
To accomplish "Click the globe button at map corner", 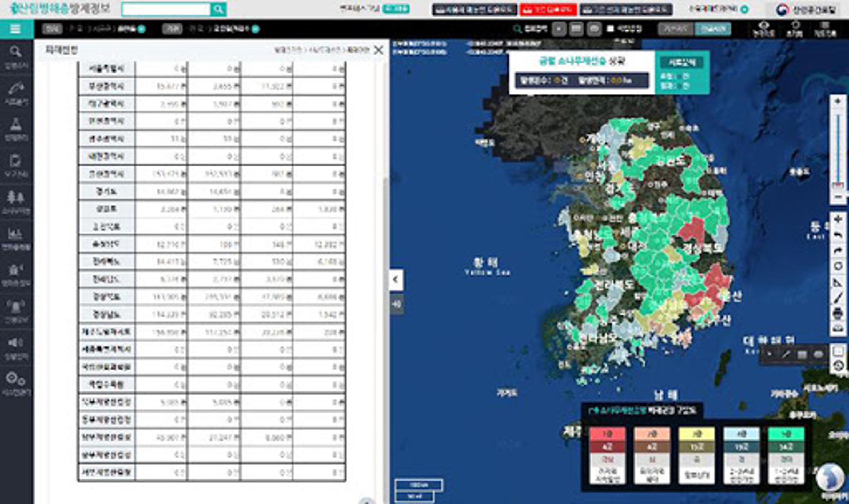I will [830, 478].
